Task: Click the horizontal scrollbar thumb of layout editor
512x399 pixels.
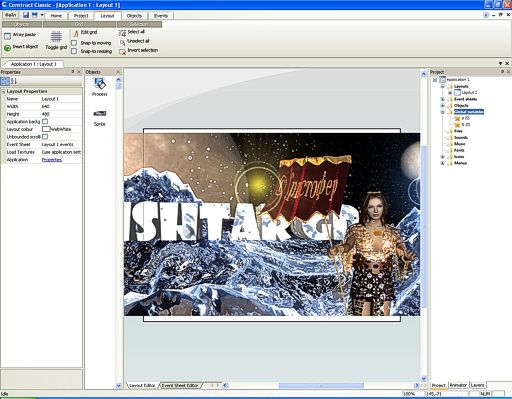Action: 321,386
